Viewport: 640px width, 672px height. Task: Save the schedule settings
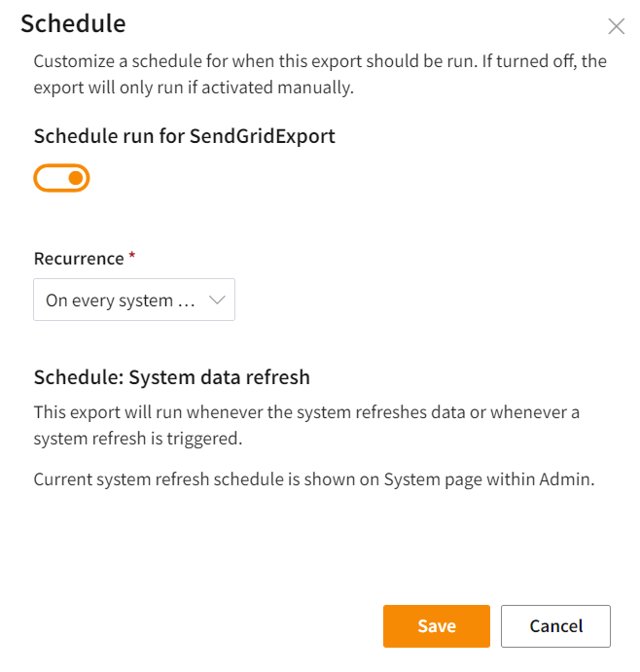click(437, 626)
